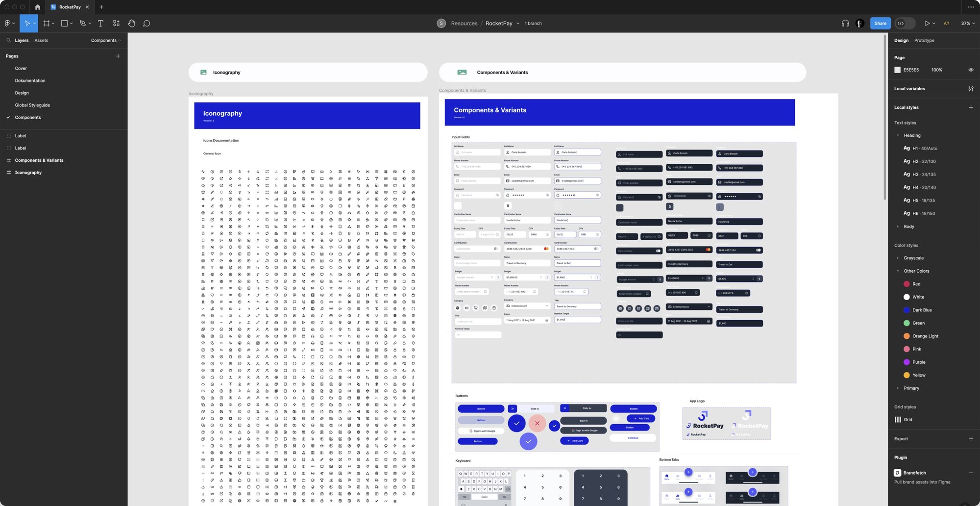Expand the Greyscale color styles group
This screenshot has width=980, height=506.
898,258
